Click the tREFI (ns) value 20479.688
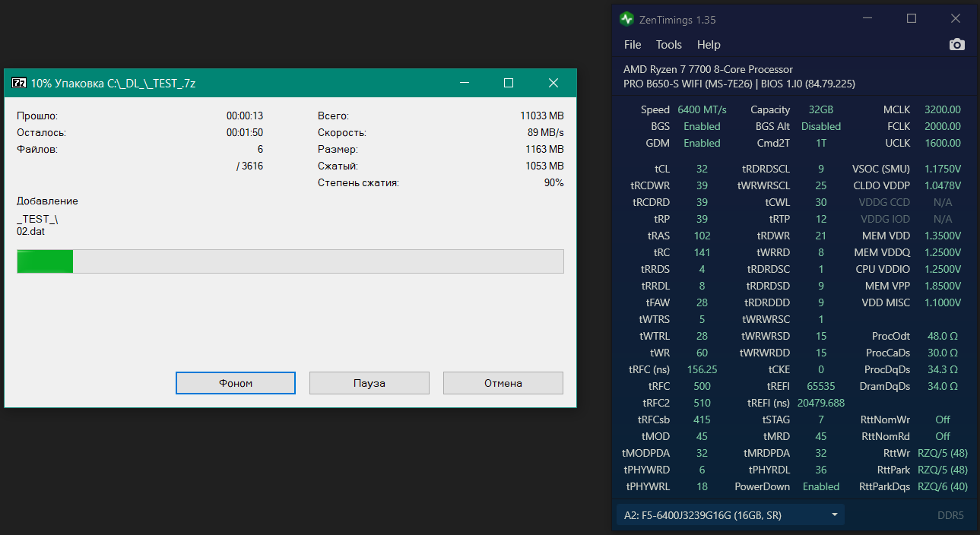 click(821, 403)
